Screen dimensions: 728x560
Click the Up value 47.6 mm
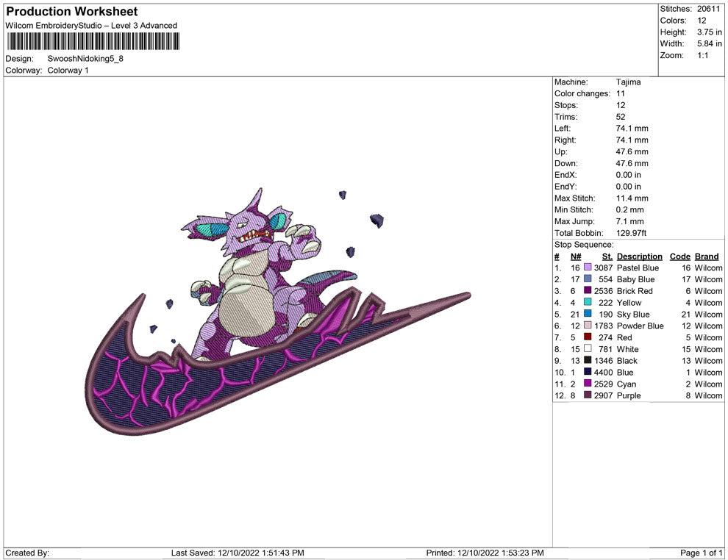click(x=632, y=151)
